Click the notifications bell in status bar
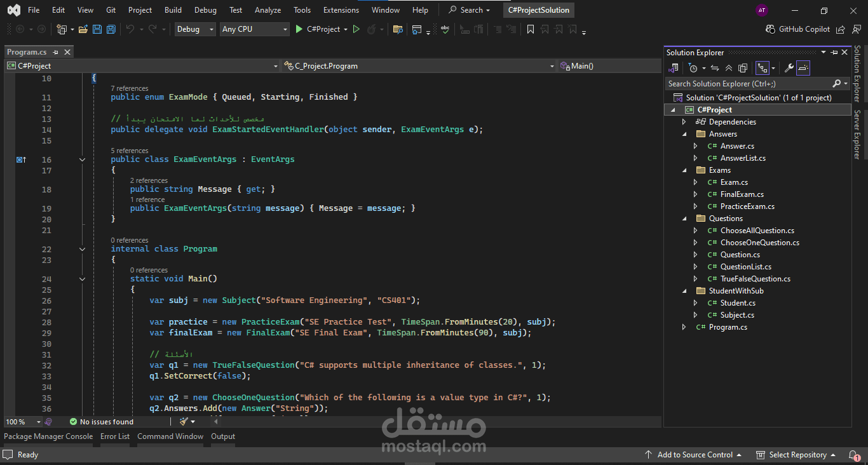The image size is (868, 465). [855, 455]
